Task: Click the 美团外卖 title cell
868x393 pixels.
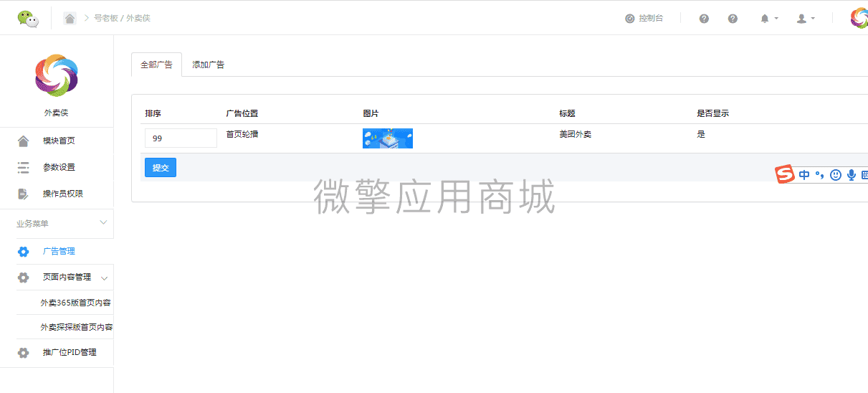Action: pos(576,134)
